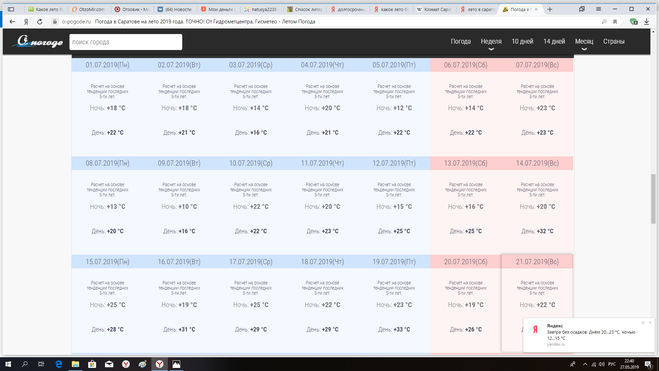
Task: Bookmark the page with the bookmark icon
Action: coord(615,22)
